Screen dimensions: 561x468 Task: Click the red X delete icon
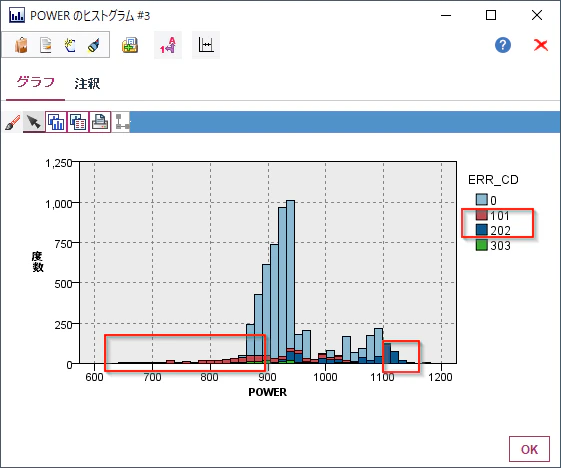coord(541,45)
